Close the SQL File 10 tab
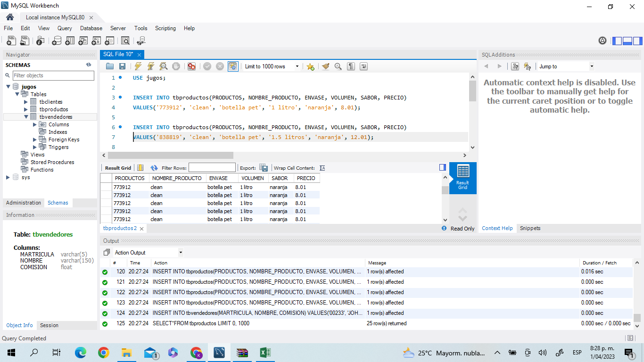Image resolution: width=644 pixels, height=362 pixels. tap(140, 55)
